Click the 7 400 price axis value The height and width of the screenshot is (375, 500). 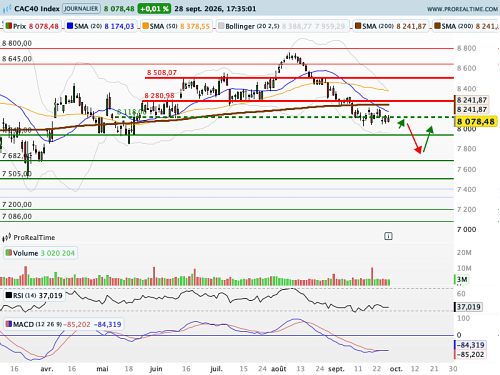click(x=466, y=189)
